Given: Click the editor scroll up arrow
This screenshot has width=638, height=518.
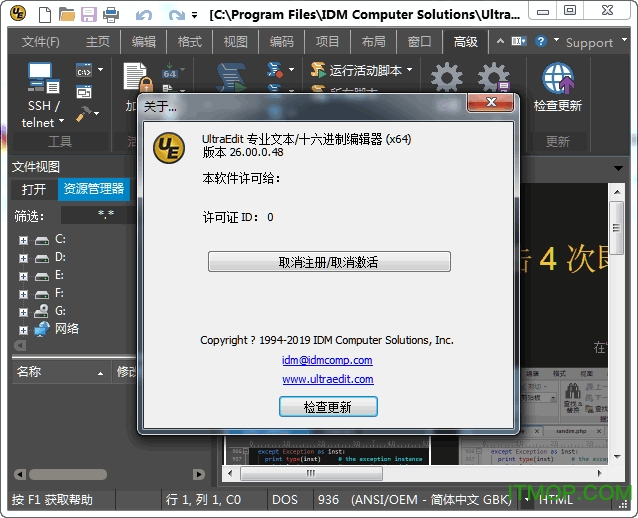Looking at the screenshot, I should tap(617, 192).
